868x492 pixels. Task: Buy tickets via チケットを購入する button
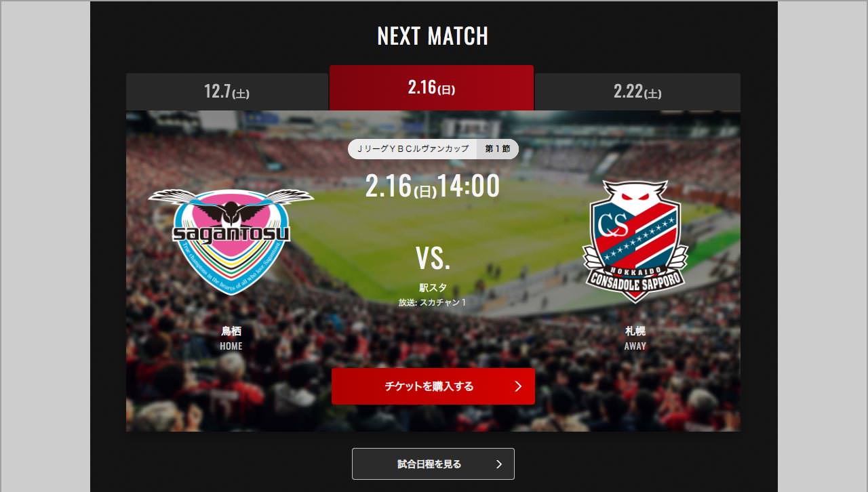coord(433,386)
